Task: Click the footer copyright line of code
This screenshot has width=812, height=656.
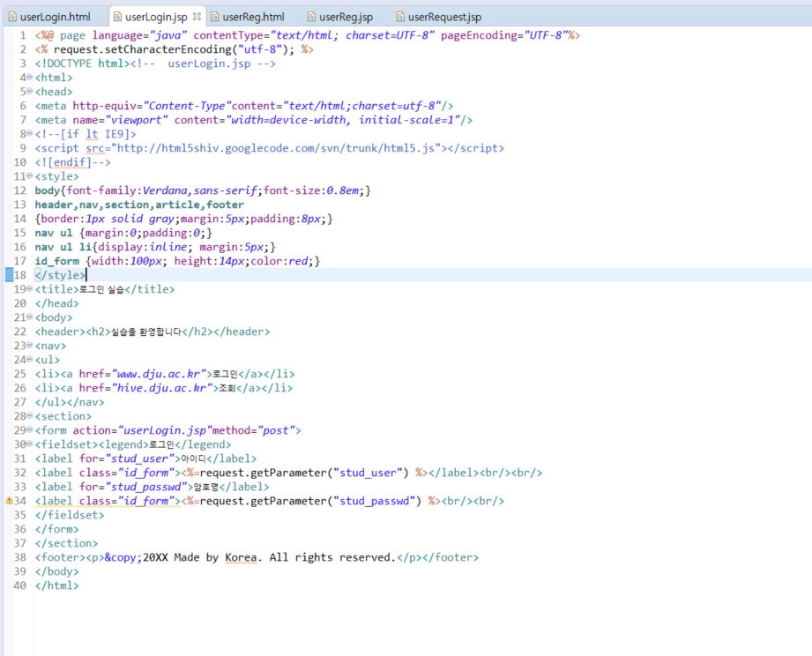Action: tap(257, 557)
